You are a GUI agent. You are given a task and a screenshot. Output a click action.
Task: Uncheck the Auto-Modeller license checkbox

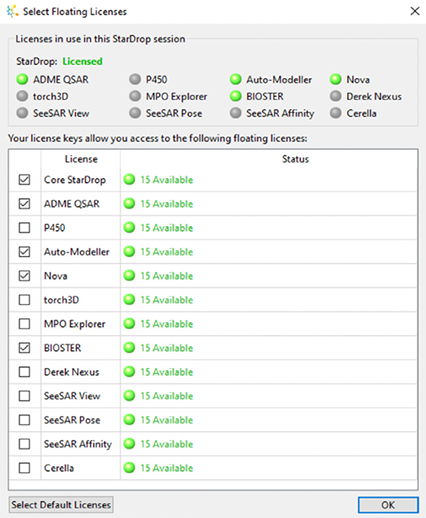(x=24, y=252)
